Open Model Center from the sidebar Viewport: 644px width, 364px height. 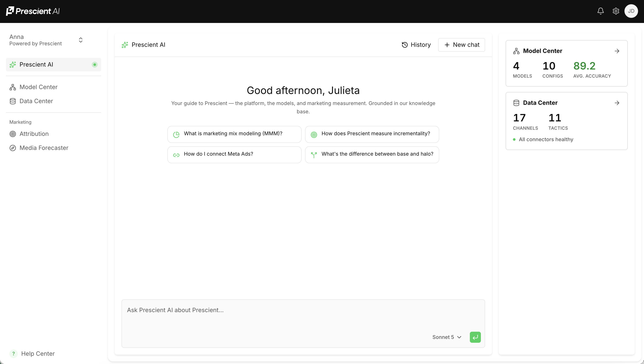pos(38,87)
